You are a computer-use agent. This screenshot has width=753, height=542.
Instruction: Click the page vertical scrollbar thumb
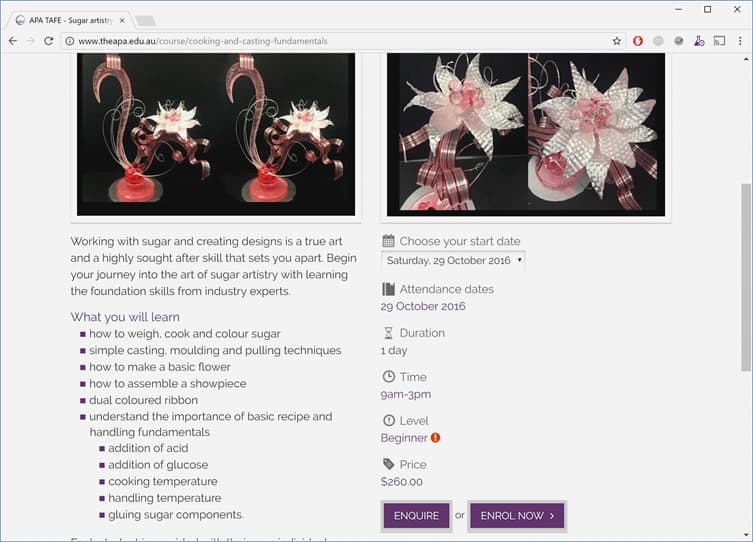745,300
